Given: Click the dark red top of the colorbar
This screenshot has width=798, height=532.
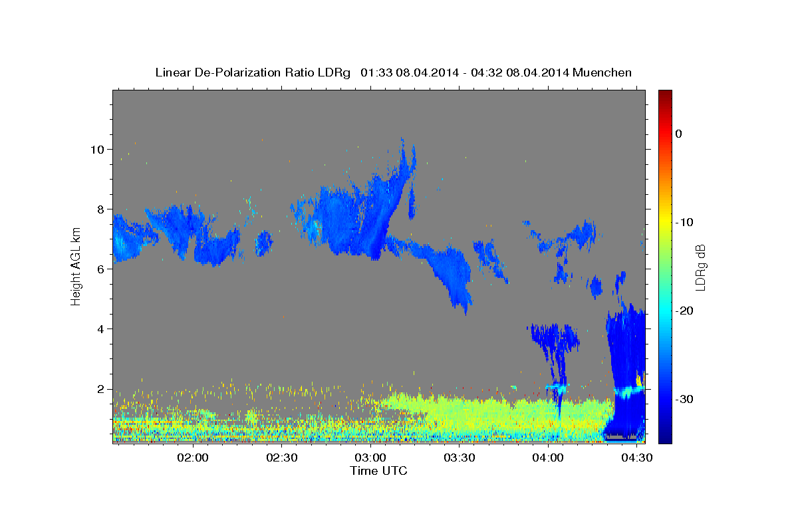Looking at the screenshot, I should 664,94.
